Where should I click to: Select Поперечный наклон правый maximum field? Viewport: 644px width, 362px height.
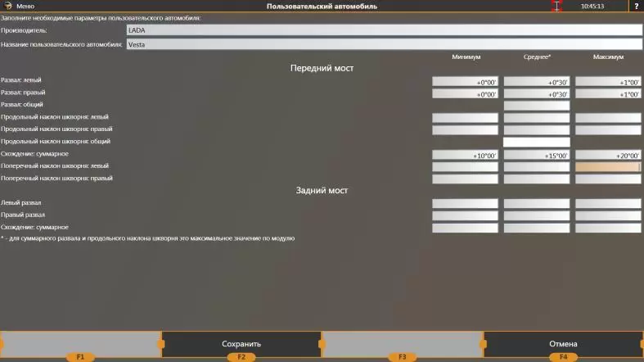(x=608, y=179)
